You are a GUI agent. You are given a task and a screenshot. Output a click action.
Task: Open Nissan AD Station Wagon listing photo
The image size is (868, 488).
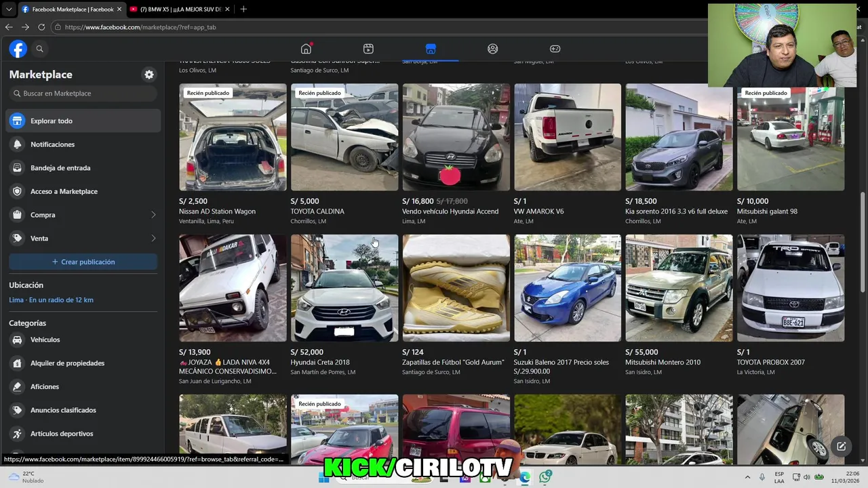click(x=233, y=137)
